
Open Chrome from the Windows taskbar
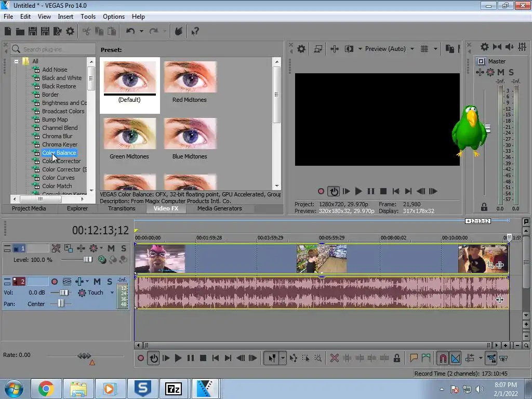point(46,389)
